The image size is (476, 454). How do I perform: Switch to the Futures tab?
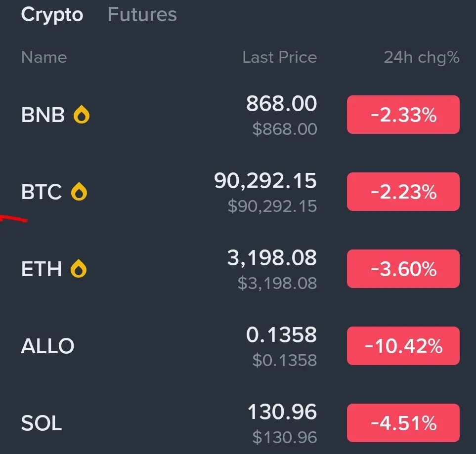click(x=142, y=15)
